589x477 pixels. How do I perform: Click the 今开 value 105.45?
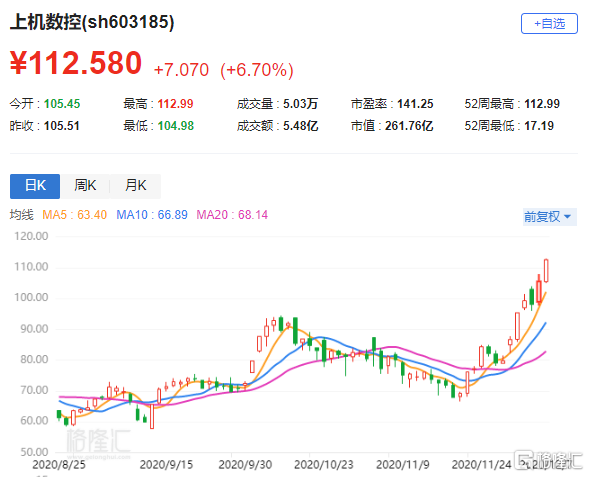pos(62,104)
